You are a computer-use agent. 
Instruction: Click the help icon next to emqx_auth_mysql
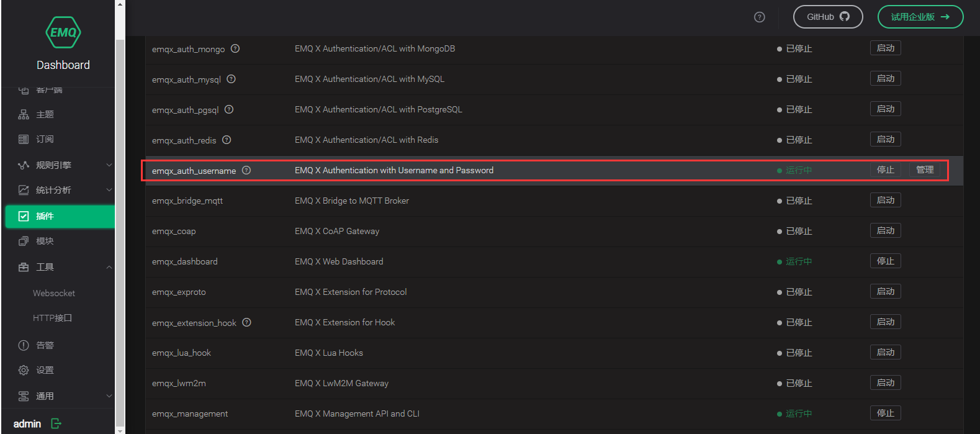(x=231, y=79)
